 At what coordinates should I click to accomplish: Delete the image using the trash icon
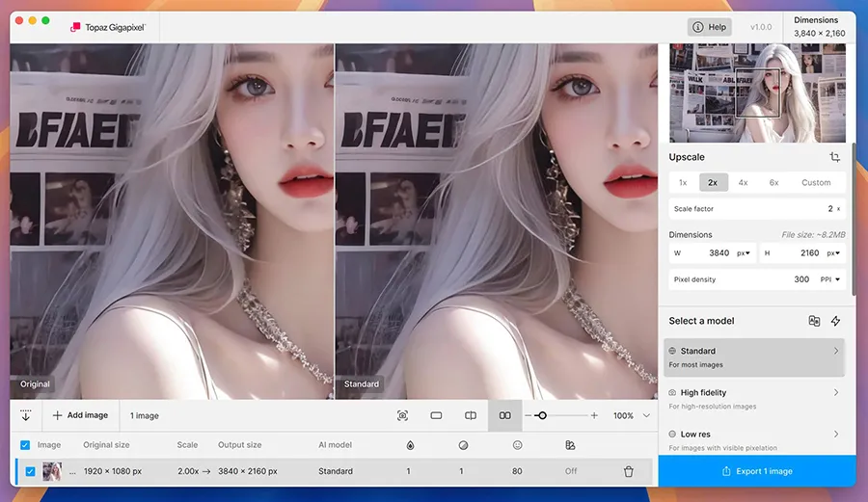(x=629, y=471)
